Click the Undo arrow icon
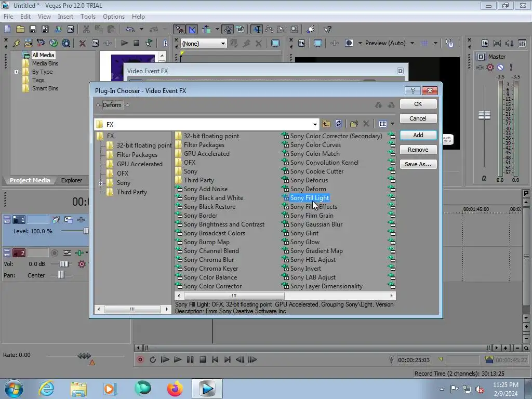The width and height of the screenshot is (532, 399). [130, 29]
